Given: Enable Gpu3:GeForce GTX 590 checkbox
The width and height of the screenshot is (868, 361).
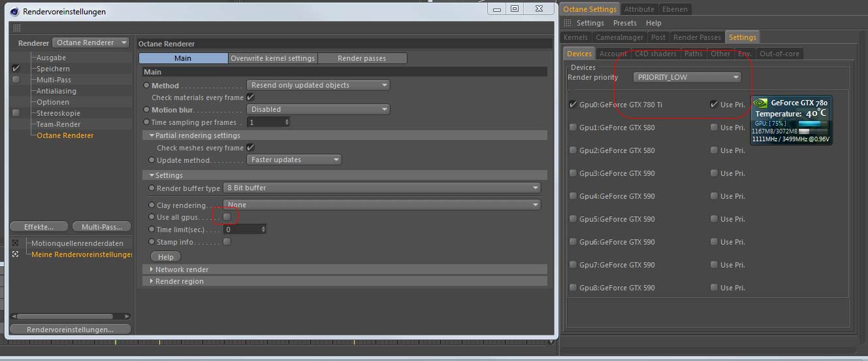Looking at the screenshot, I should pos(573,173).
